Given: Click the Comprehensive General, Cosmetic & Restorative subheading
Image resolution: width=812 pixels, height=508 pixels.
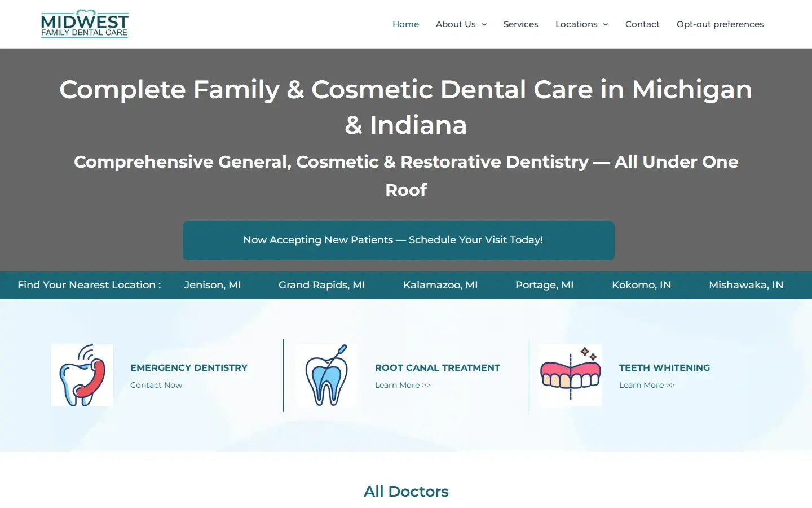Looking at the screenshot, I should pos(406,176).
